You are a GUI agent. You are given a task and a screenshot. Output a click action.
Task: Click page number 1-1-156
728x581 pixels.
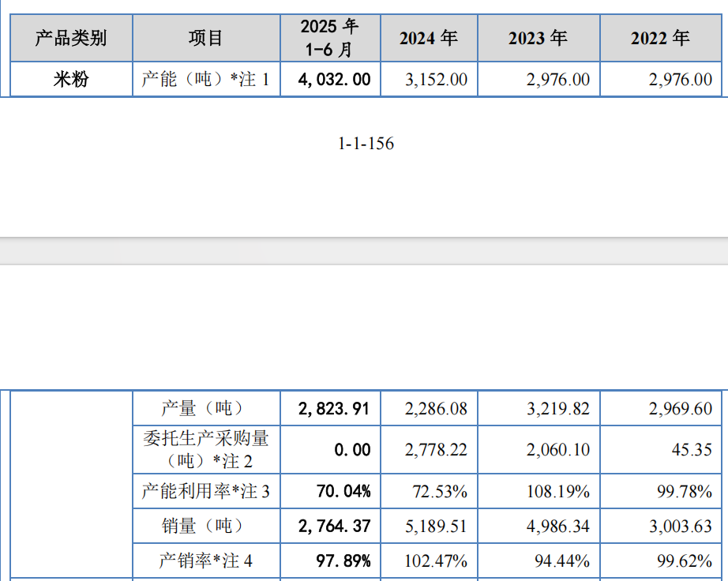coord(366,144)
